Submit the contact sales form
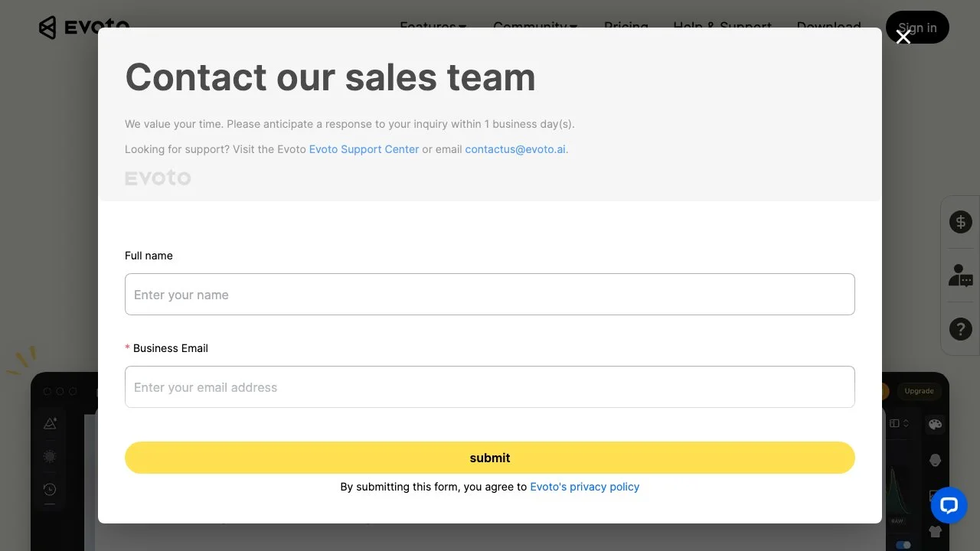Image resolution: width=980 pixels, height=551 pixels. click(x=490, y=458)
